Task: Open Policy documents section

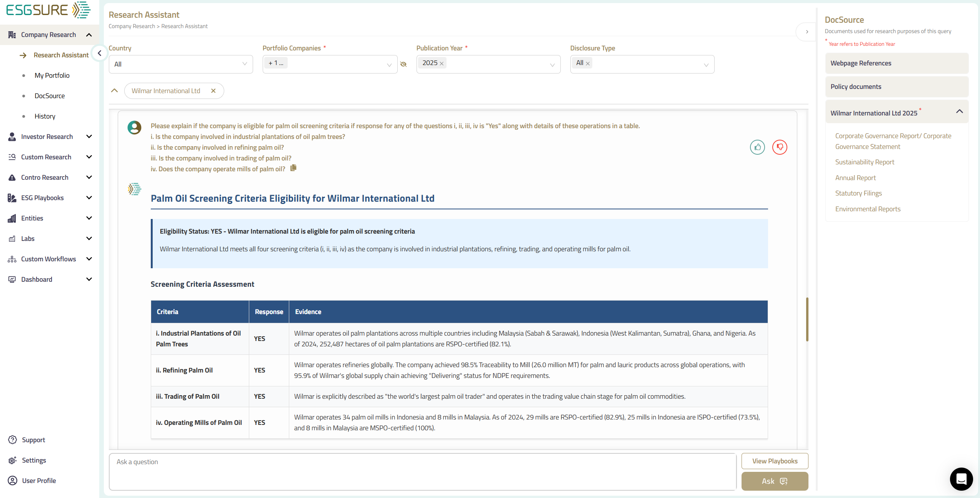Action: pos(897,87)
